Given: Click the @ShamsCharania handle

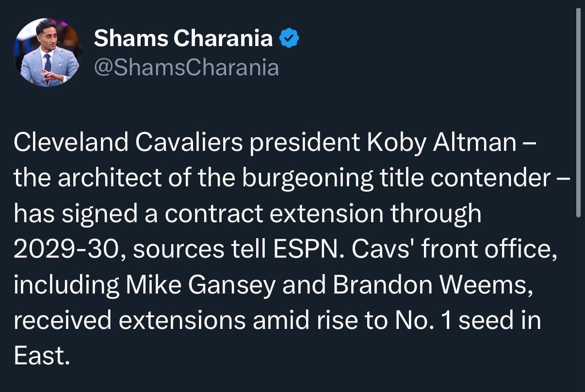Looking at the screenshot, I should tap(186, 68).
